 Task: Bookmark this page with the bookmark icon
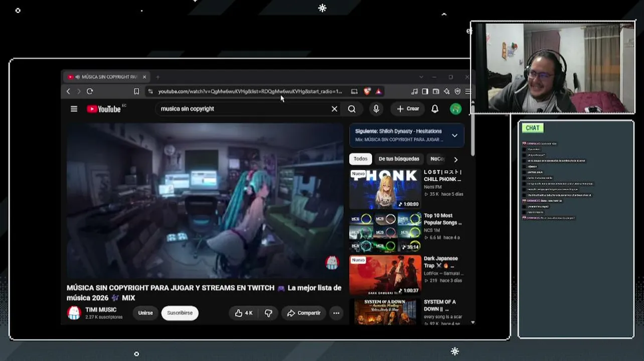(x=136, y=91)
